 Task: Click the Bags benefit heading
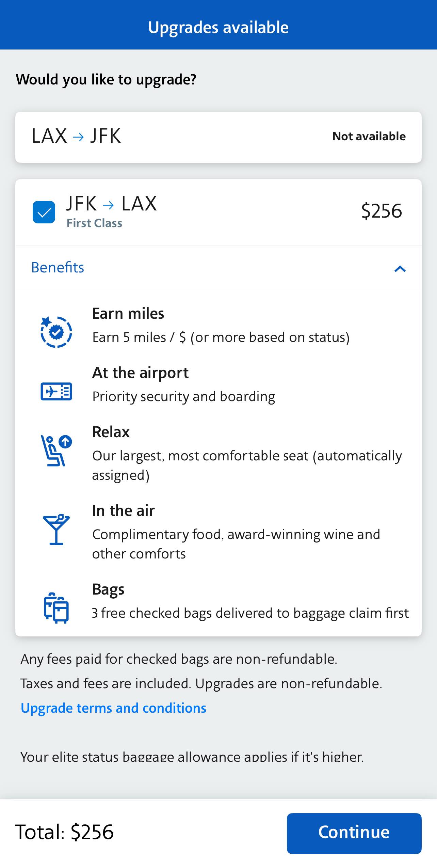pyautogui.click(x=108, y=589)
